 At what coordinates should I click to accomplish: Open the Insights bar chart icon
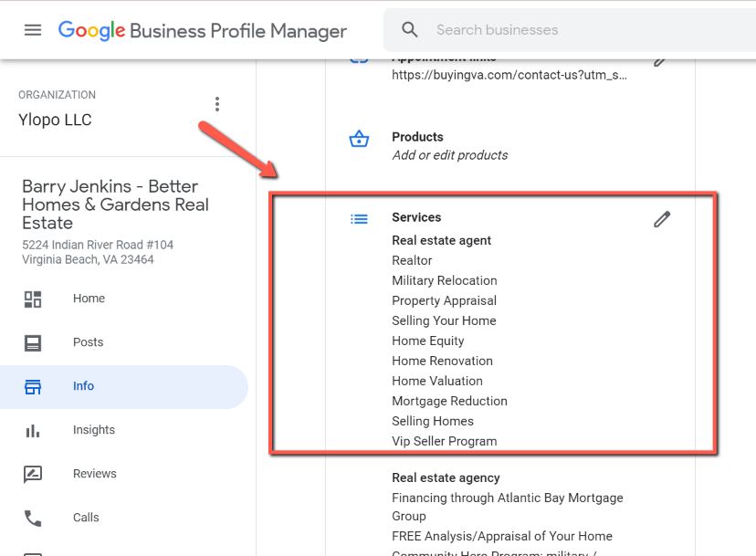pyautogui.click(x=33, y=430)
